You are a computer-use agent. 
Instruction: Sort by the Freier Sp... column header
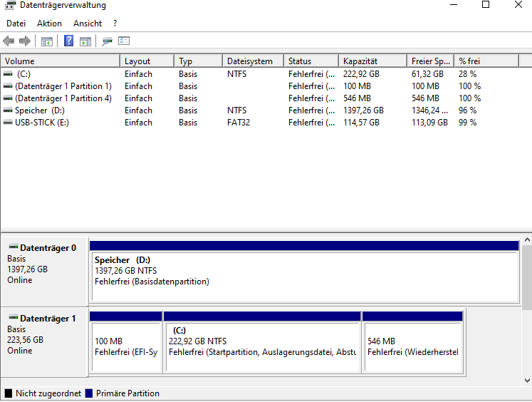pos(431,61)
